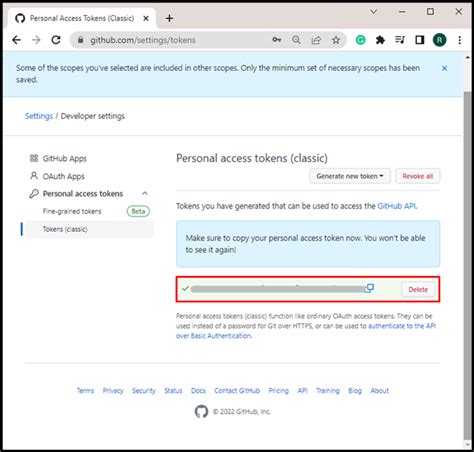Open the tab search chevron

(x=374, y=12)
